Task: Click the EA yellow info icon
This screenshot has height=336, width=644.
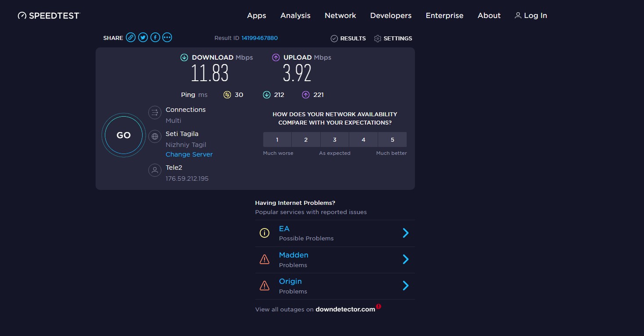Action: [265, 233]
